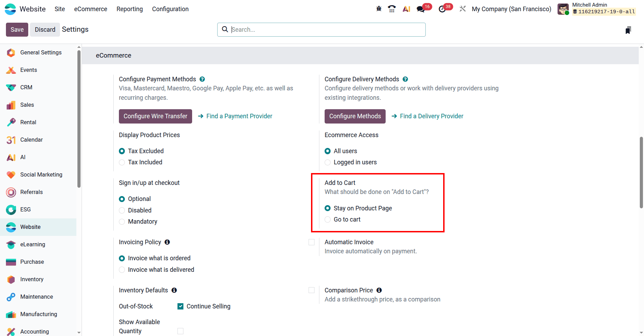Open the VoIP phone icon

(392, 9)
